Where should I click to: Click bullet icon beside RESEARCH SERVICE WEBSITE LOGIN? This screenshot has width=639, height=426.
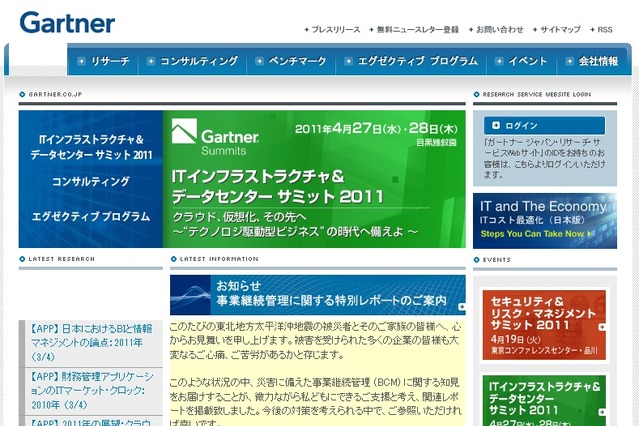tap(476, 95)
